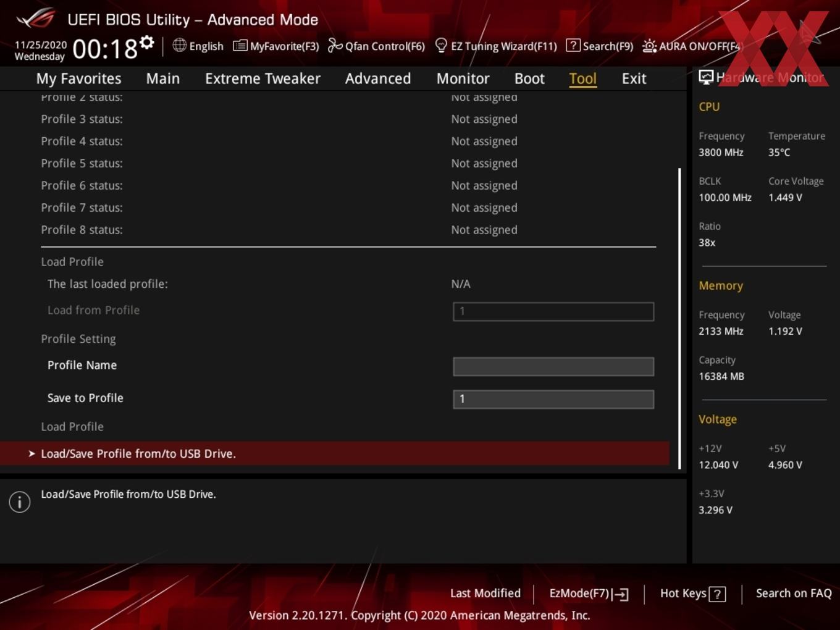This screenshot has height=630, width=840.
Task: Click the Hardware Monitor display icon
Action: pos(706,77)
